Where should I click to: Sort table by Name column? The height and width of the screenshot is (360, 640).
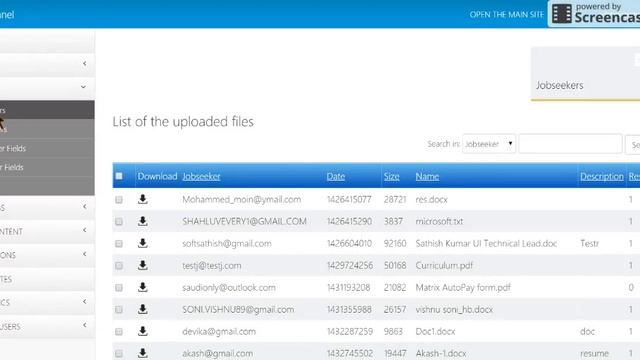[x=427, y=176]
